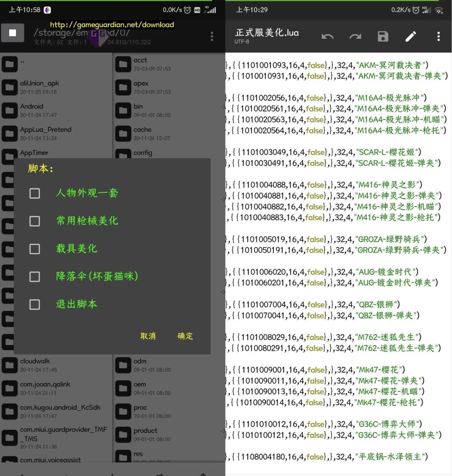Open the gameguardian.net/download link
The width and height of the screenshot is (452, 476).
coord(112,25)
